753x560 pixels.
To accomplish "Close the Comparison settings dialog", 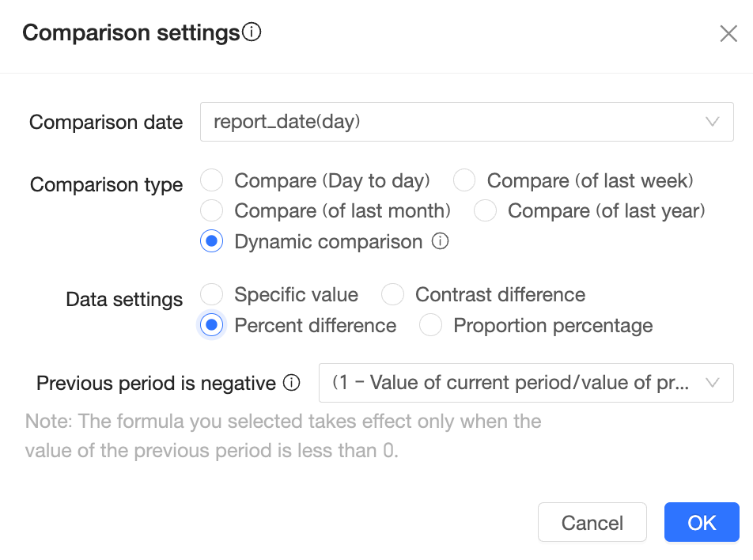I will (x=728, y=34).
